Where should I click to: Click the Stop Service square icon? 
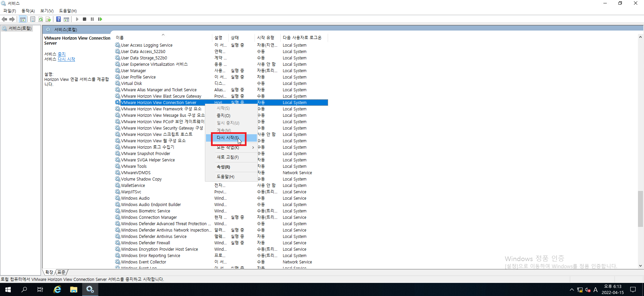click(x=85, y=19)
